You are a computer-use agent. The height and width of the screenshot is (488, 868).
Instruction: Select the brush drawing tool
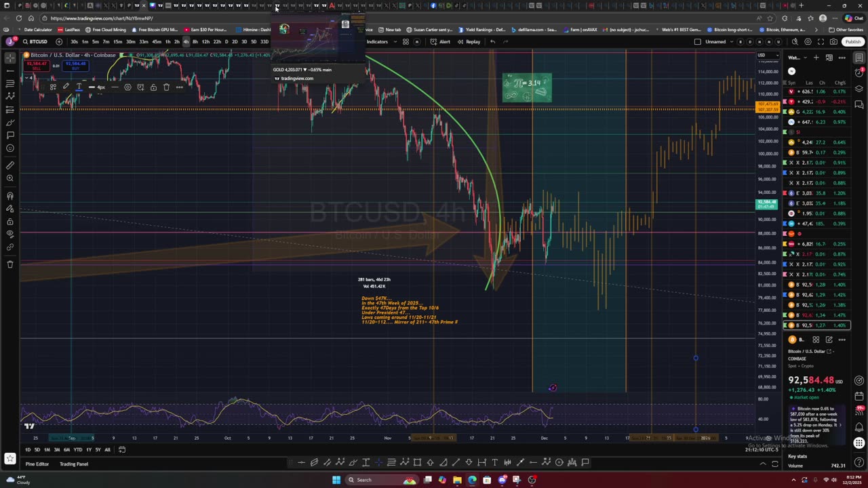pyautogui.click(x=9, y=123)
